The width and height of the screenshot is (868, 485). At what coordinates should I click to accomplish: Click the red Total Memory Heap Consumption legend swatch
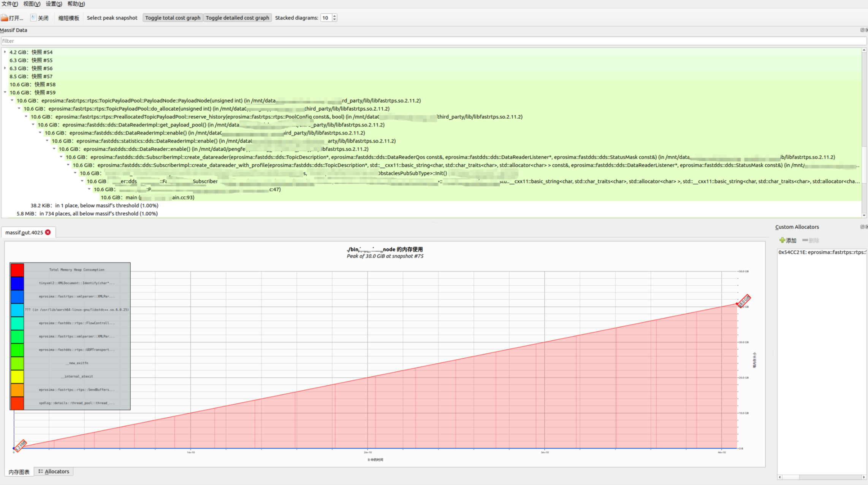point(17,270)
